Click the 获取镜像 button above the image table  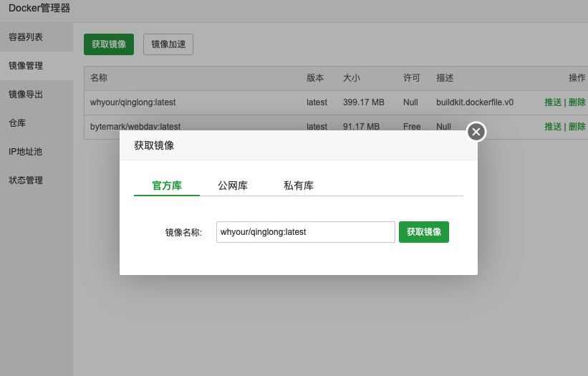point(109,44)
